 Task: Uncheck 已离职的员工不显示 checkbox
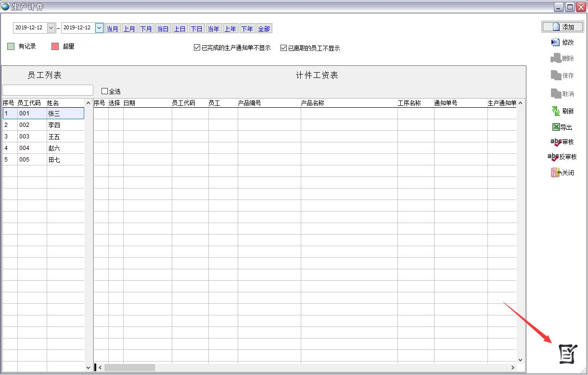pos(283,48)
